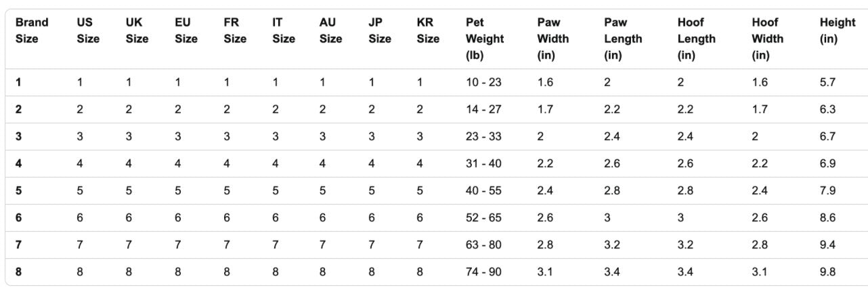Click the Hoof Length (in) header
This screenshot has height=298, width=868.
696,39
